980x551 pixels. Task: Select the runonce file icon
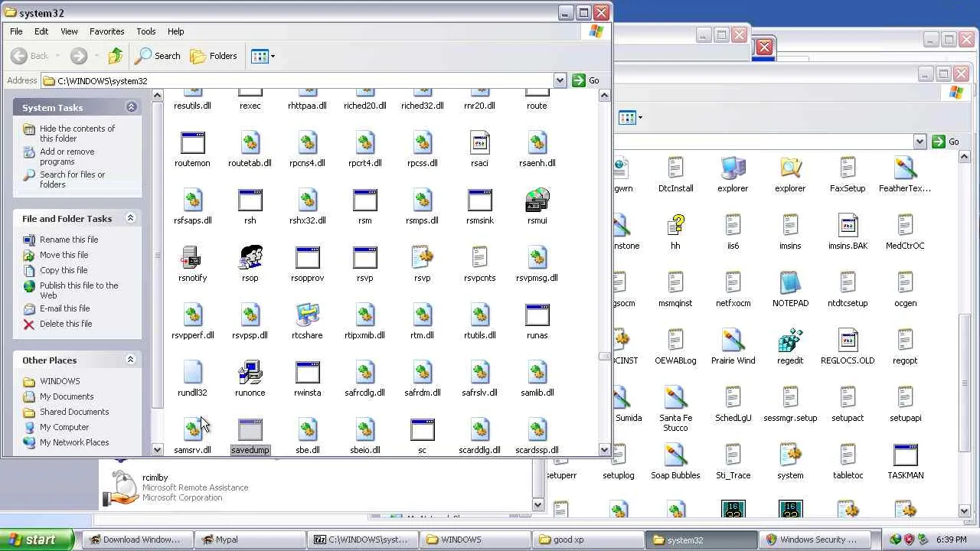250,373
